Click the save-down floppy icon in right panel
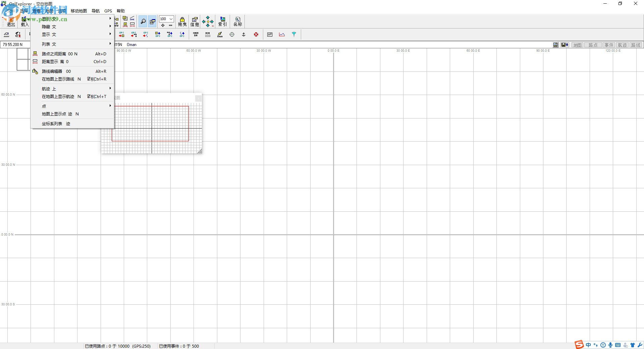The width and height of the screenshot is (644, 349). point(565,45)
